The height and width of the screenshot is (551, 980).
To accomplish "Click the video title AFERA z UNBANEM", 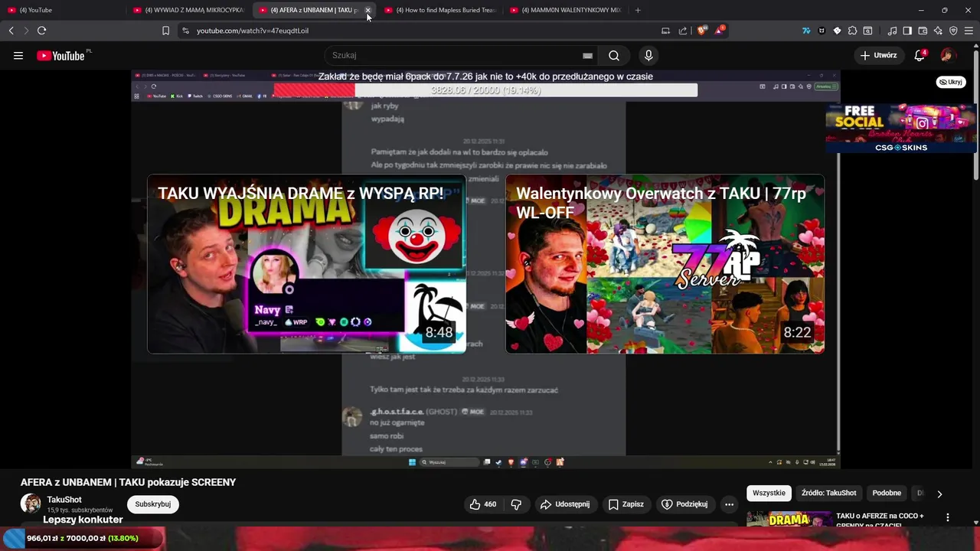I will [x=128, y=482].
